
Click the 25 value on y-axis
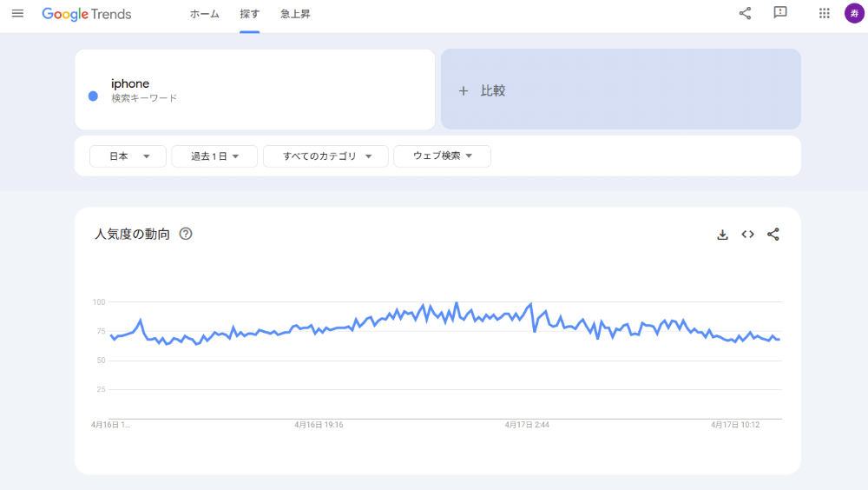[101, 390]
